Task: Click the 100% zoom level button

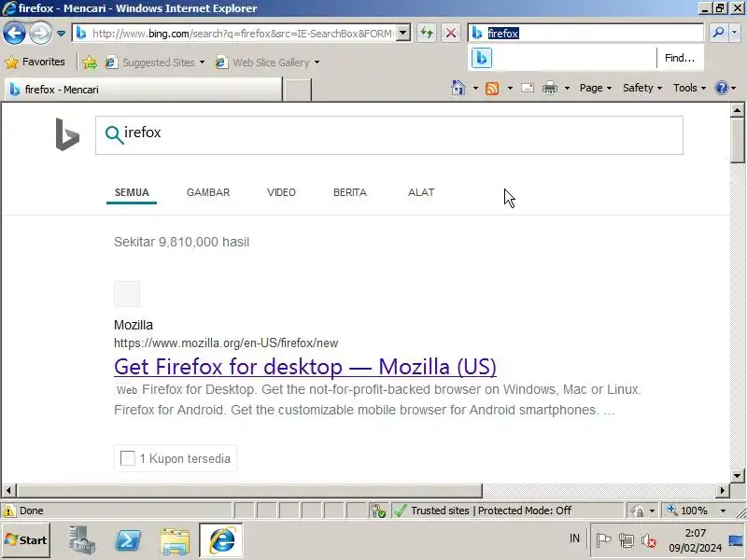Action: tap(687, 511)
